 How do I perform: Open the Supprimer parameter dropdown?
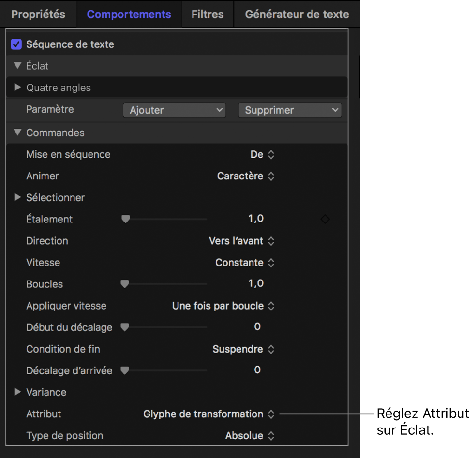290,110
